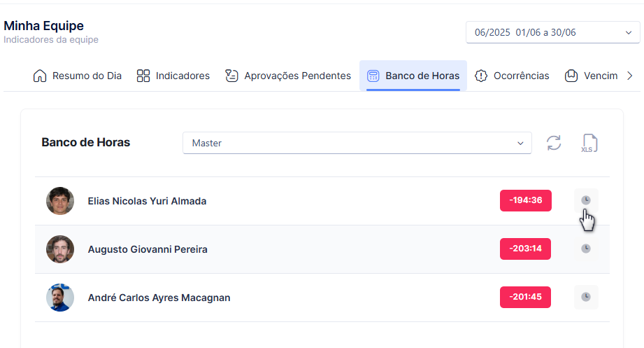This screenshot has width=644, height=348.
Task: Open the Aprovações Pendentes tab
Action: pyautogui.click(x=288, y=76)
